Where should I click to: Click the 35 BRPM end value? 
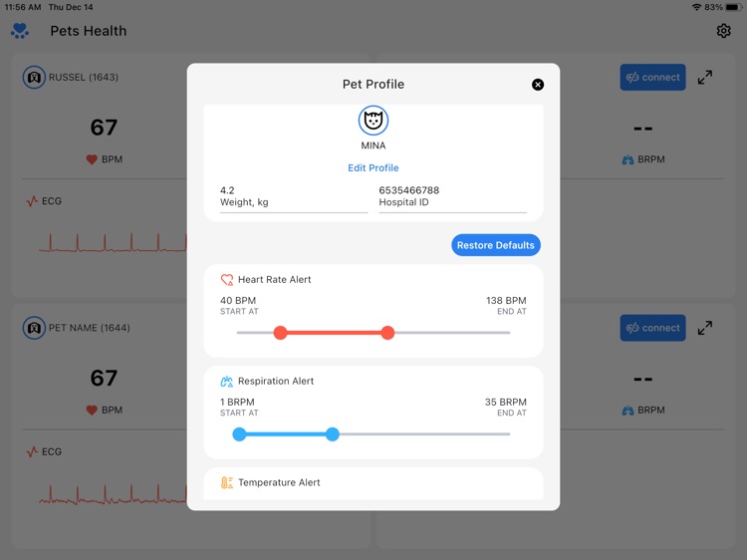pos(505,403)
